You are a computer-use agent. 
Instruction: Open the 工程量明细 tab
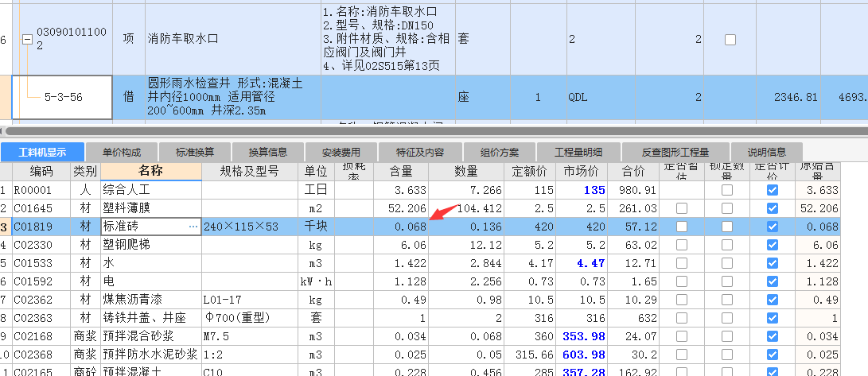(x=578, y=152)
